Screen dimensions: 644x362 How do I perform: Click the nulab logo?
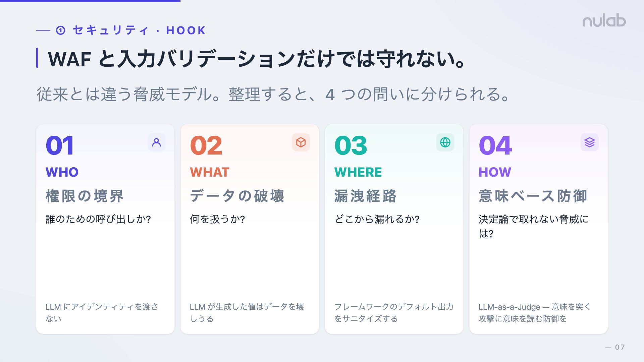click(604, 21)
